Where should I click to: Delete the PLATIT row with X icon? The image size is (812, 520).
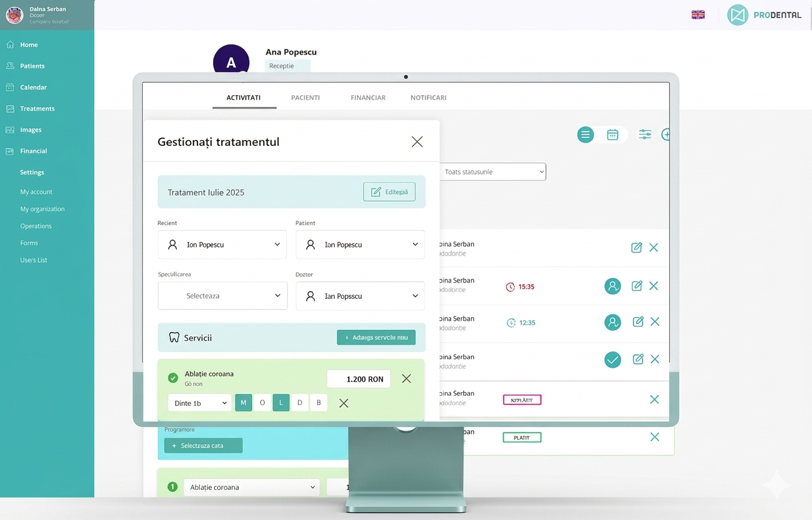point(654,437)
